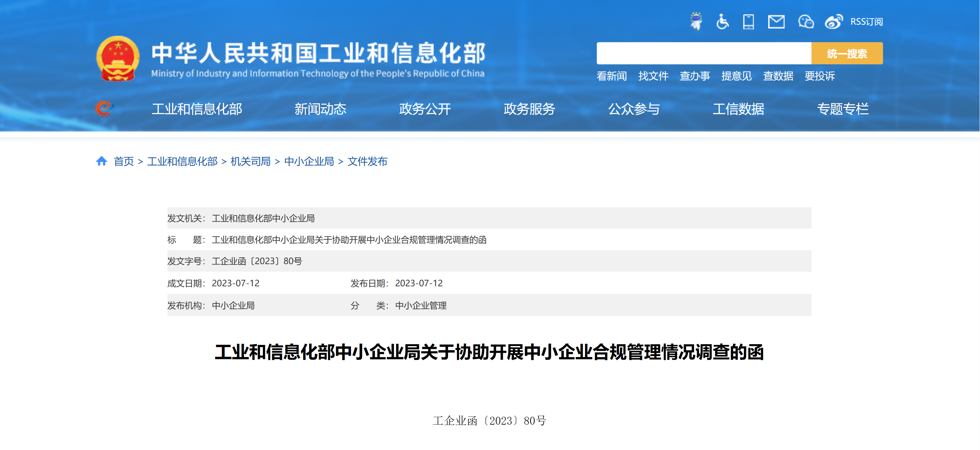This screenshot has height=450, width=980.
Task: Open the Weibo icon
Action: 834,22
